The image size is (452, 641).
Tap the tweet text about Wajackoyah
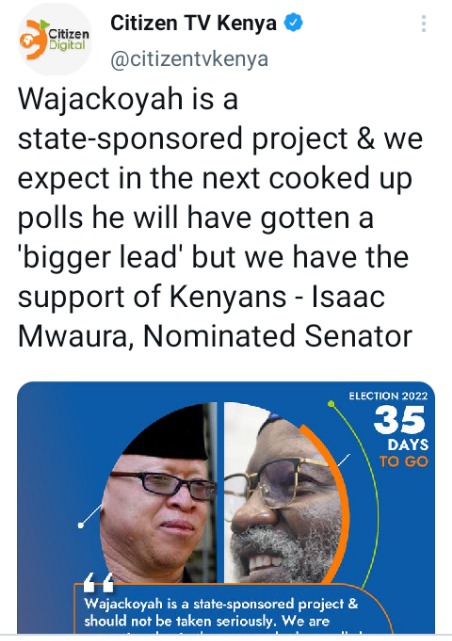point(220,217)
